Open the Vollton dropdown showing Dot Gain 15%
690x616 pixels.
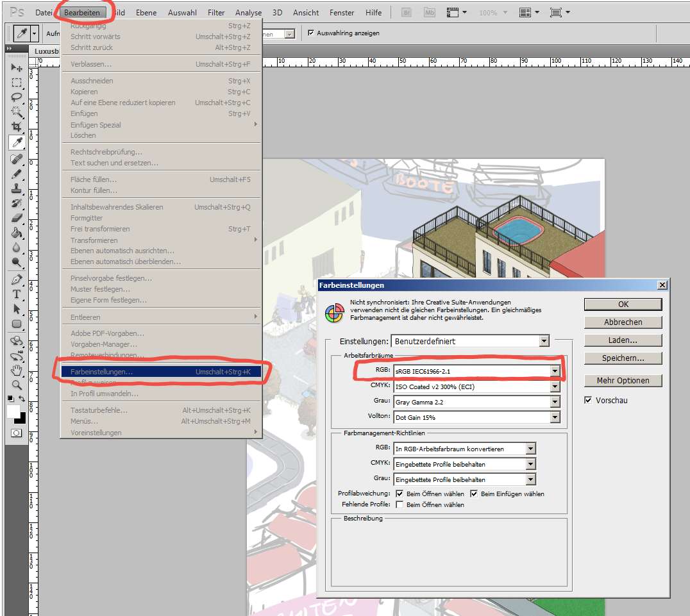click(476, 417)
